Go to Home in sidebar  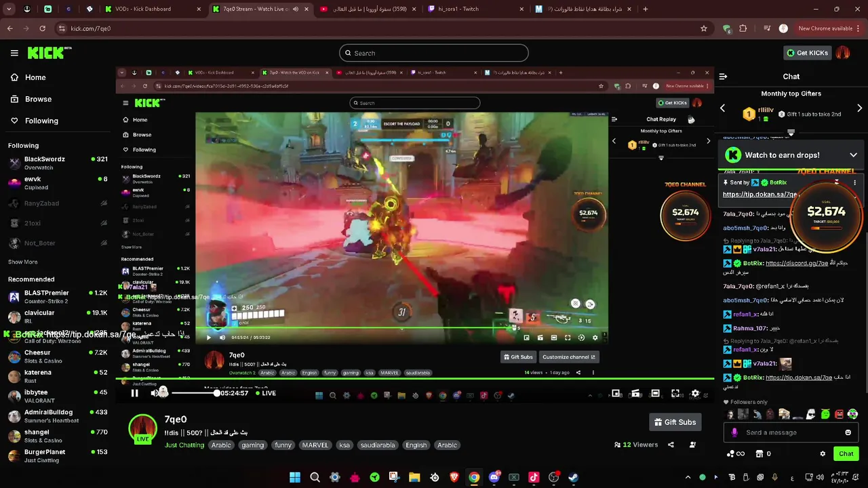coord(28,77)
